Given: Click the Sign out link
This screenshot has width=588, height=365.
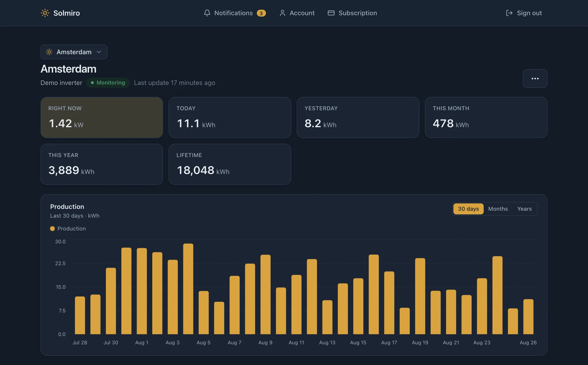Looking at the screenshot, I should (x=524, y=13).
